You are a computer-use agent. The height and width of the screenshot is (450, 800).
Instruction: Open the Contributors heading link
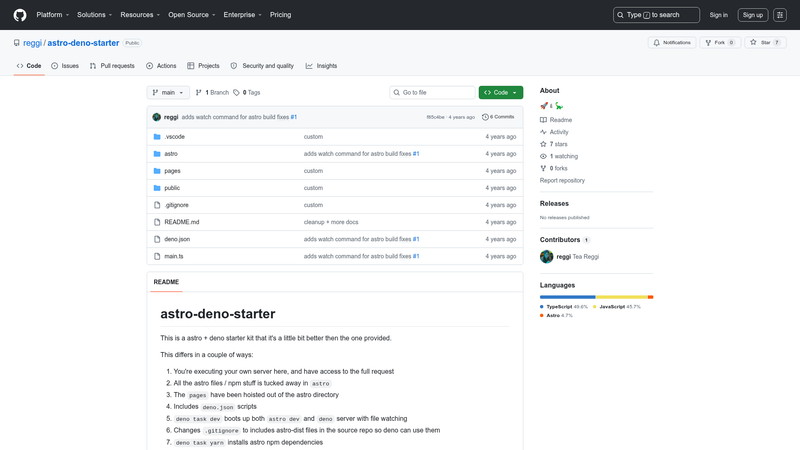[x=565, y=239]
